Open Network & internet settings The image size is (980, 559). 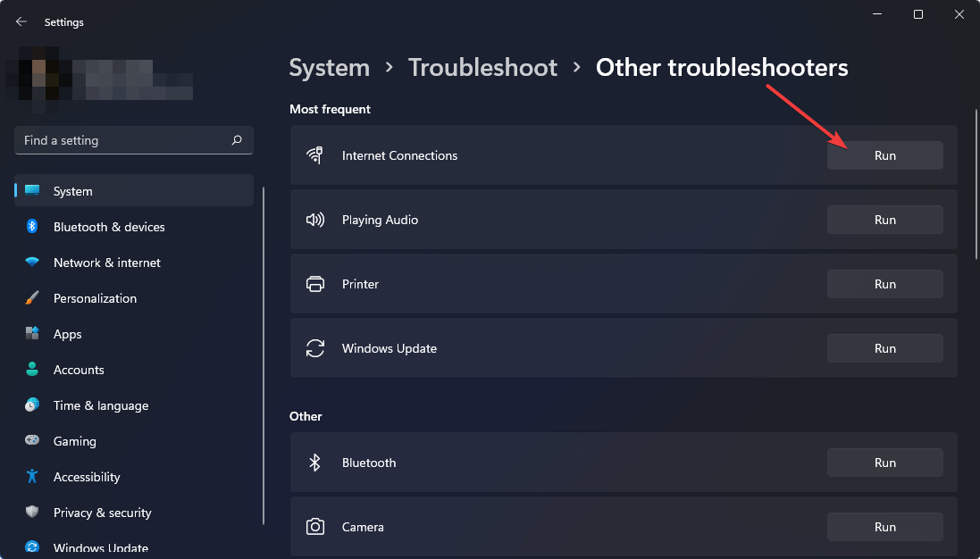106,262
